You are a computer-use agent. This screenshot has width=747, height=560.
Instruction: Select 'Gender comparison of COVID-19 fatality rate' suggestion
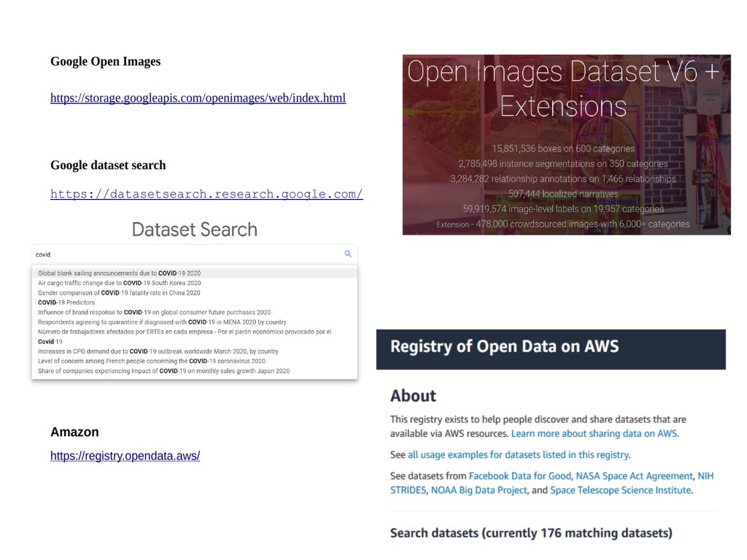pos(119,292)
